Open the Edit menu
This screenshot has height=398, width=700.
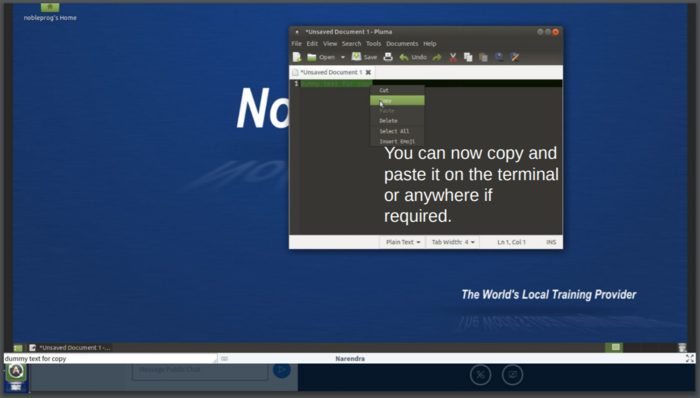tap(312, 44)
